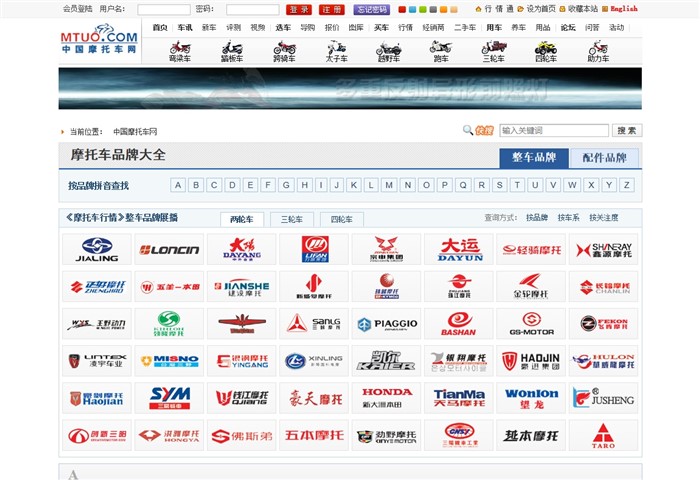Focus the 密码 password input field
This screenshot has width=700, height=480.
pos(253,9)
